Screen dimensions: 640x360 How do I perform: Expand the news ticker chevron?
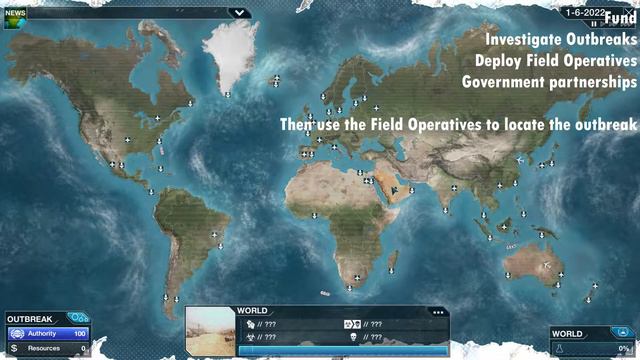pos(240,13)
